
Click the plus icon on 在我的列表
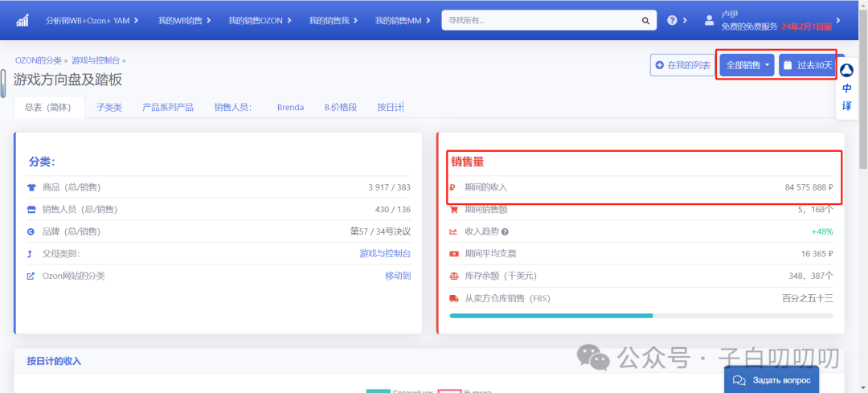click(659, 65)
